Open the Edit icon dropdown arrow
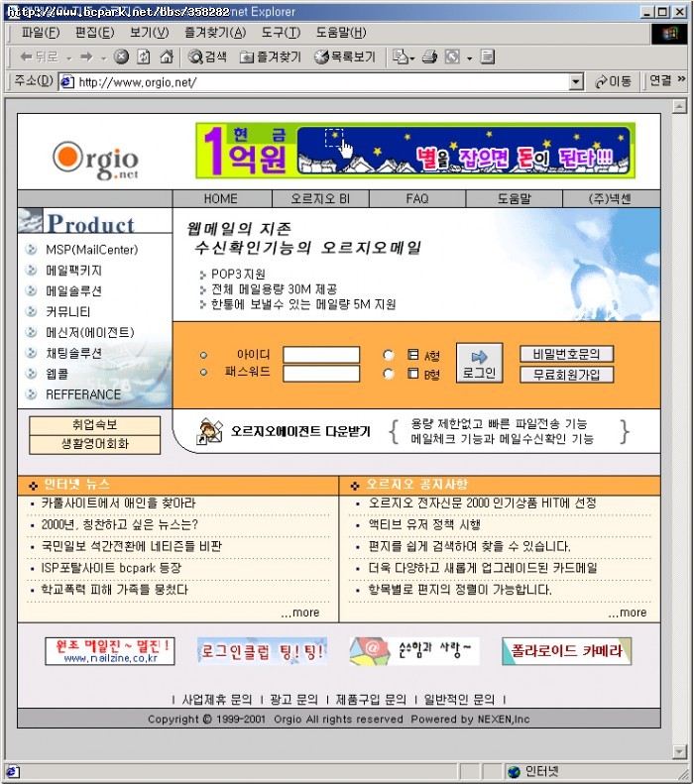Image resolution: width=694 pixels, height=784 pixels. coord(469,58)
